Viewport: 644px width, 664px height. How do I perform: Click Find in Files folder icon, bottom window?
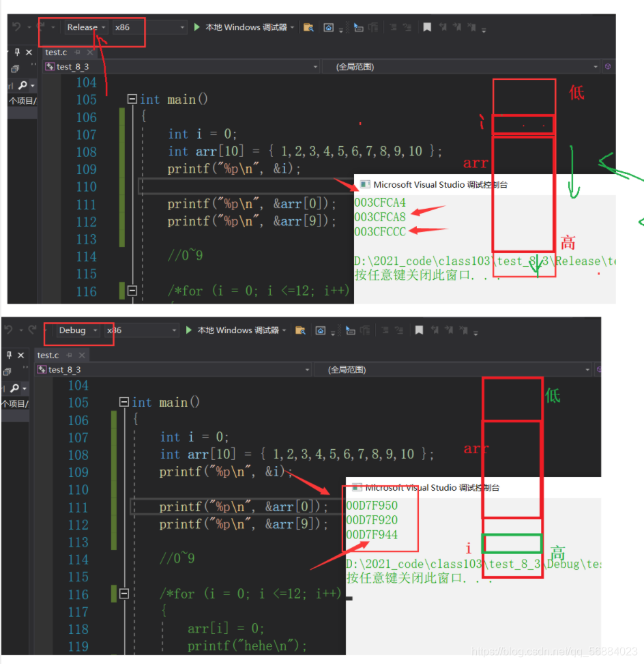coord(301,330)
